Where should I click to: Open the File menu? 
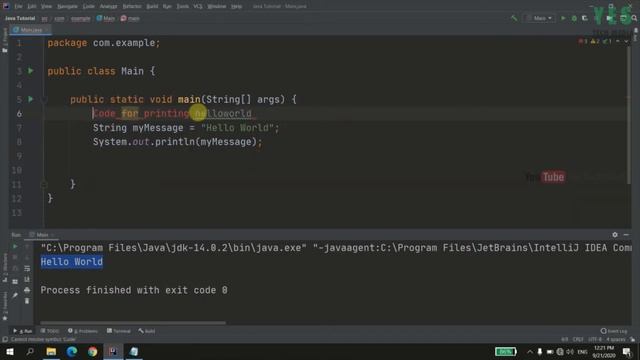[18, 6]
